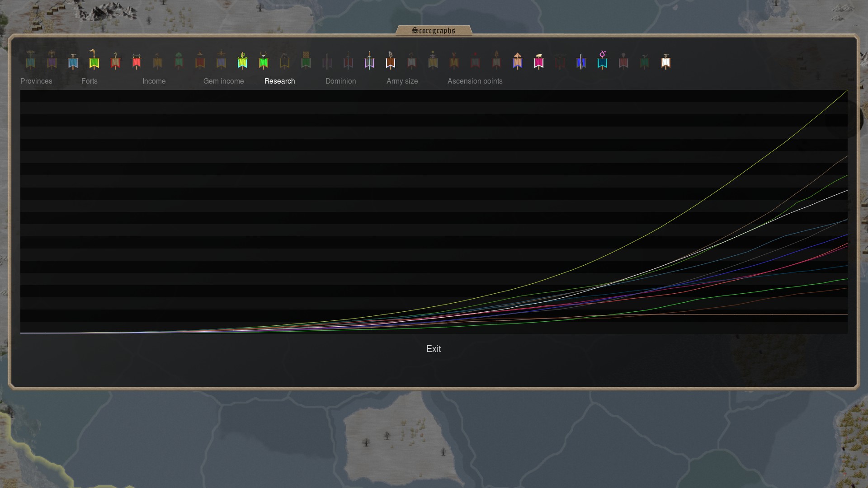
Task: Click the lavender banner with bright sword
Action: pyautogui.click(x=369, y=60)
